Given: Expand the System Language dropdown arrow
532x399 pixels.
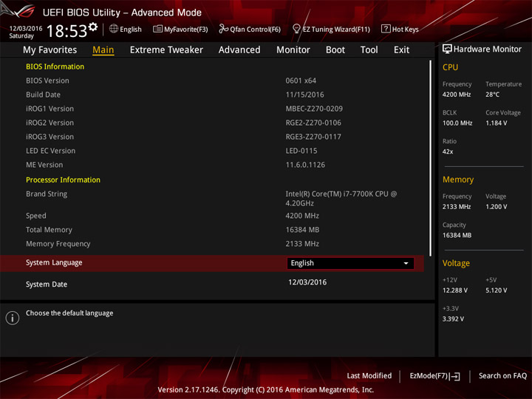Looking at the screenshot, I should [406, 263].
